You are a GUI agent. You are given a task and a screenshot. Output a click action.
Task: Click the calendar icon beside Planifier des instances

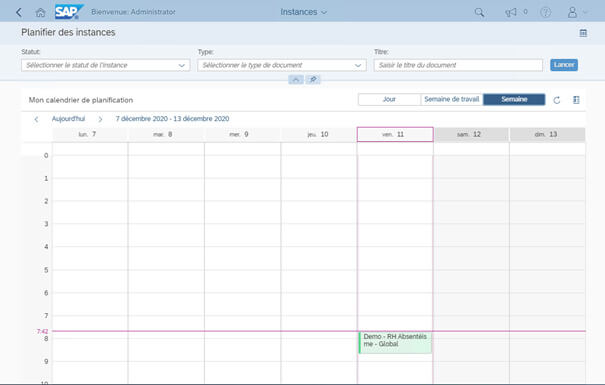tap(583, 33)
